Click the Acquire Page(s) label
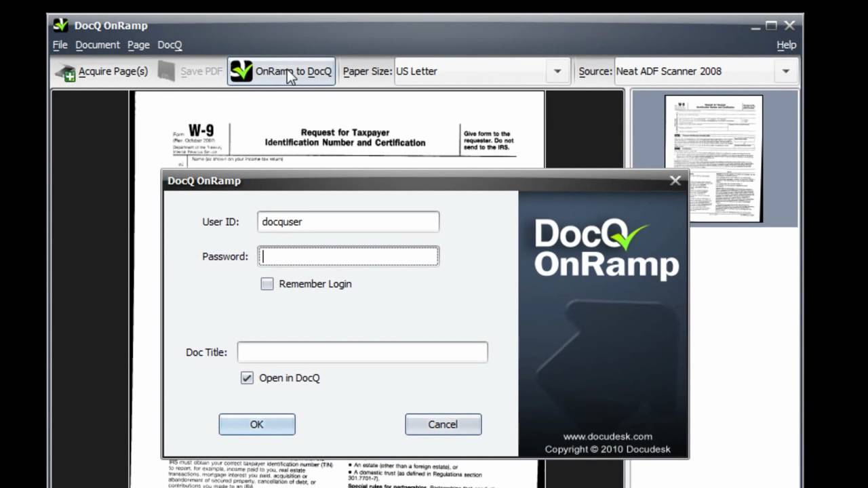This screenshot has height=488, width=868. click(113, 71)
